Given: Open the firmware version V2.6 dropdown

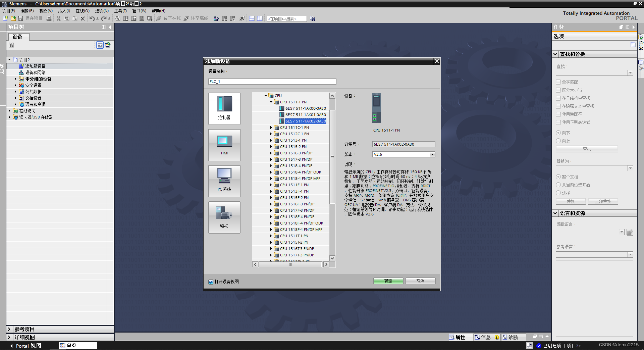Looking at the screenshot, I should pos(433,154).
